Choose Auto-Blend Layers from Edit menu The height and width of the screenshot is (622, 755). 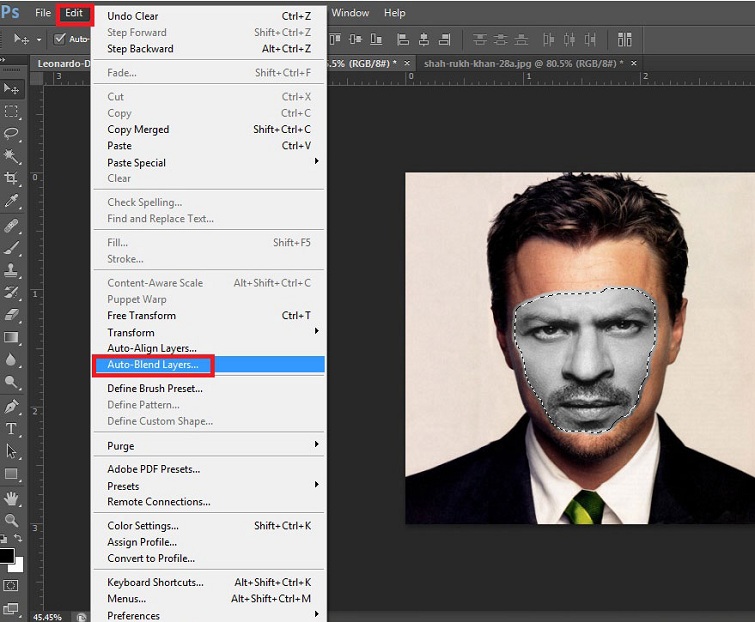coord(153,365)
